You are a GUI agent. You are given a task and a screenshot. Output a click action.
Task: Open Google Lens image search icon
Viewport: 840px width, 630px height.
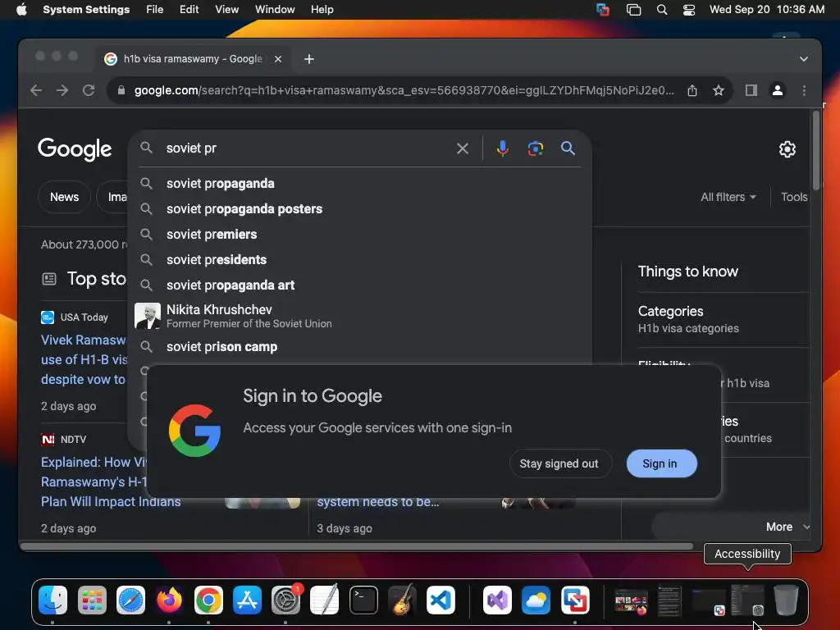click(535, 148)
